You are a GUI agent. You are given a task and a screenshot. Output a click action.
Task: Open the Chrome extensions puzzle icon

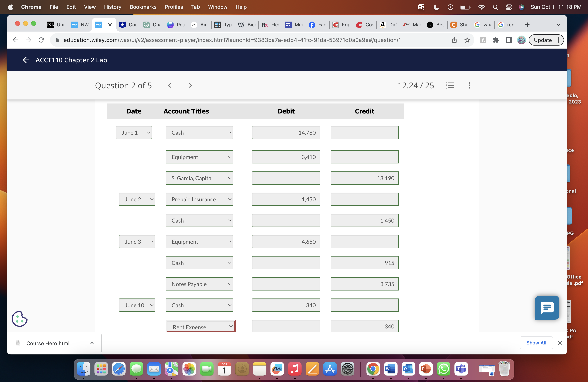pyautogui.click(x=496, y=40)
